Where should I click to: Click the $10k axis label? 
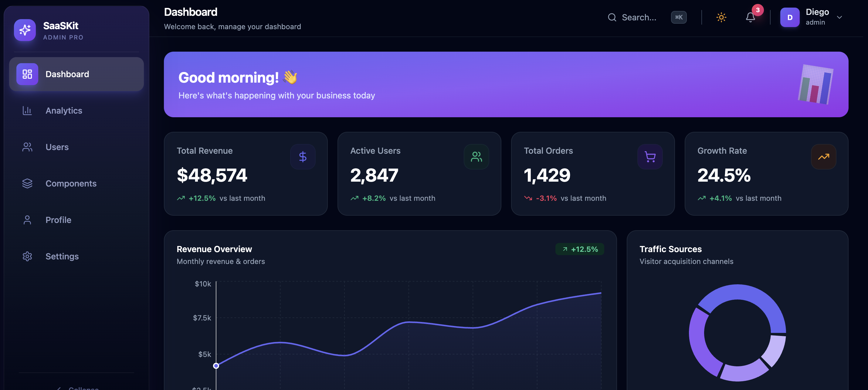pyautogui.click(x=203, y=284)
